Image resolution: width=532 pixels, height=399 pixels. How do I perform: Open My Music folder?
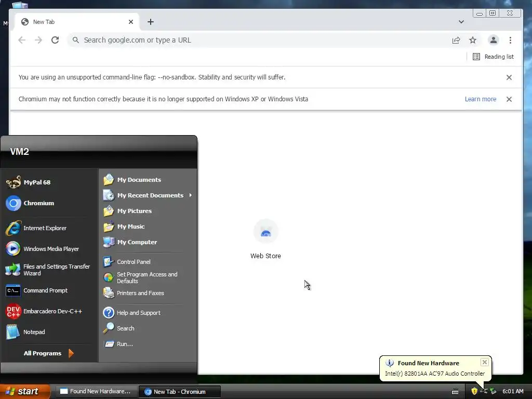point(148,227)
